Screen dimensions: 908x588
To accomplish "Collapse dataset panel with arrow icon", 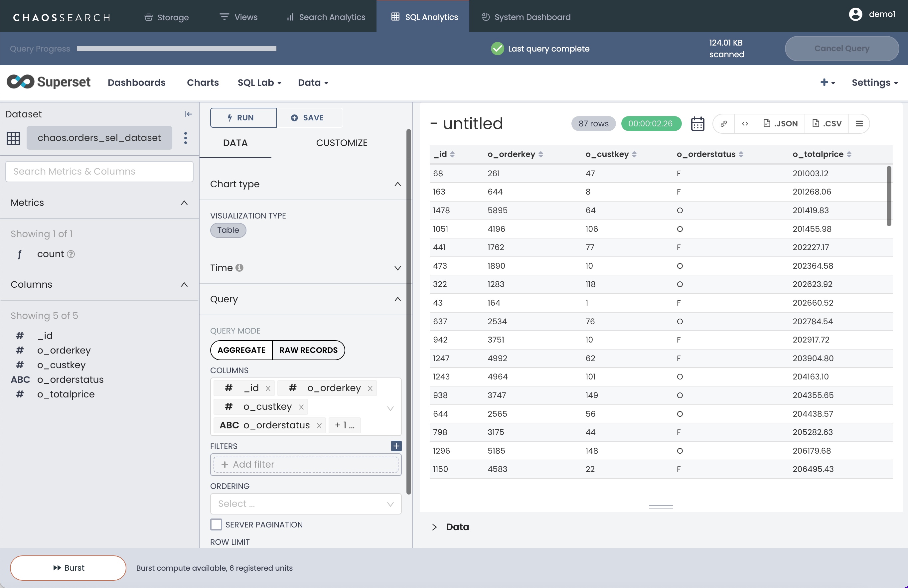I will click(188, 114).
